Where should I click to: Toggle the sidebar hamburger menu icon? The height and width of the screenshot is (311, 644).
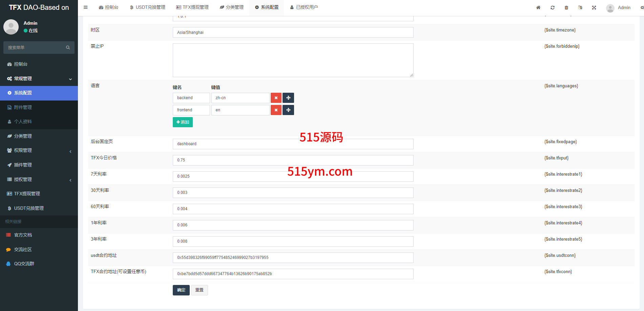85,7
